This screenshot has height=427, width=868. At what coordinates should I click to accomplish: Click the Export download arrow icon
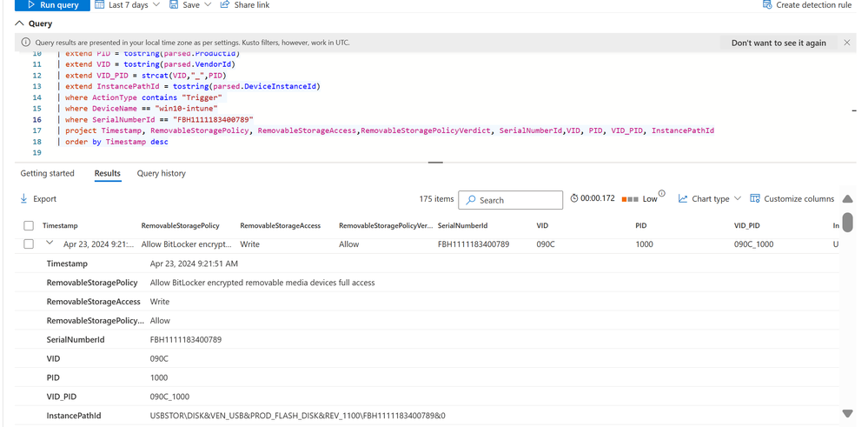point(23,198)
